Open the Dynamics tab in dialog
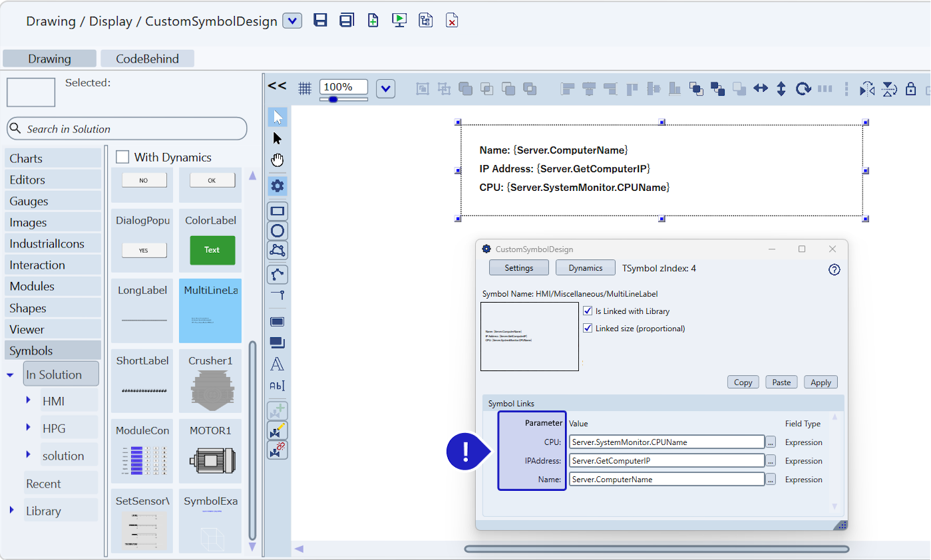The image size is (931, 560). click(585, 268)
